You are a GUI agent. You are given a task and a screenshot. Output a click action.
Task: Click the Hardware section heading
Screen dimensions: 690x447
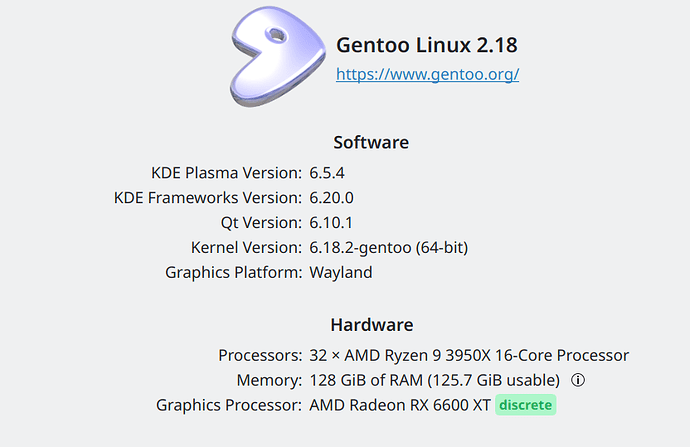[371, 325]
